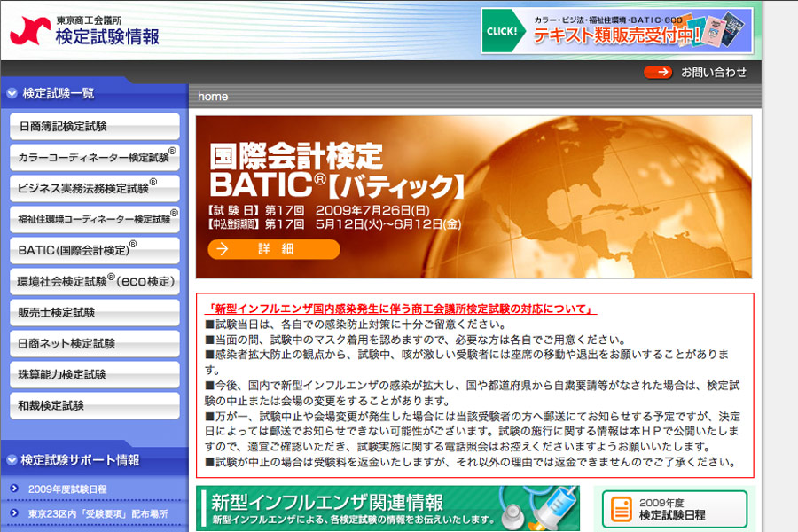Open 福祉住環境コーディネーター検定試験 menu item
Screen dimensions: 798x532
[95, 219]
